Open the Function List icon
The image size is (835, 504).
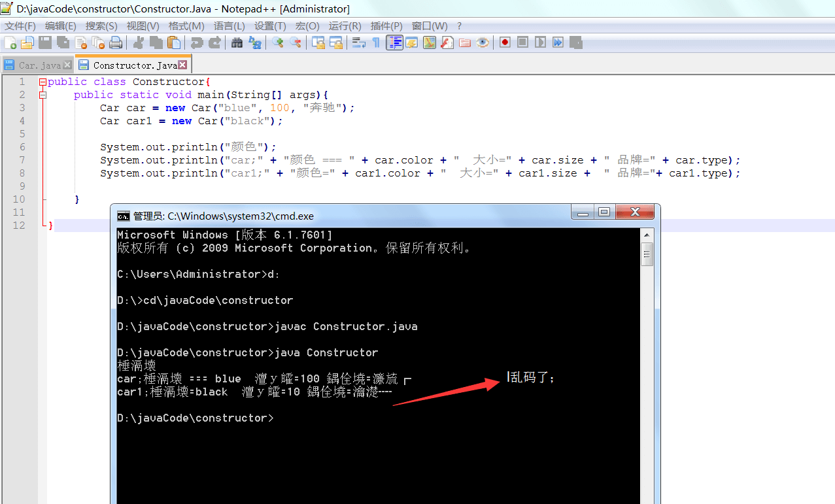coord(447,42)
